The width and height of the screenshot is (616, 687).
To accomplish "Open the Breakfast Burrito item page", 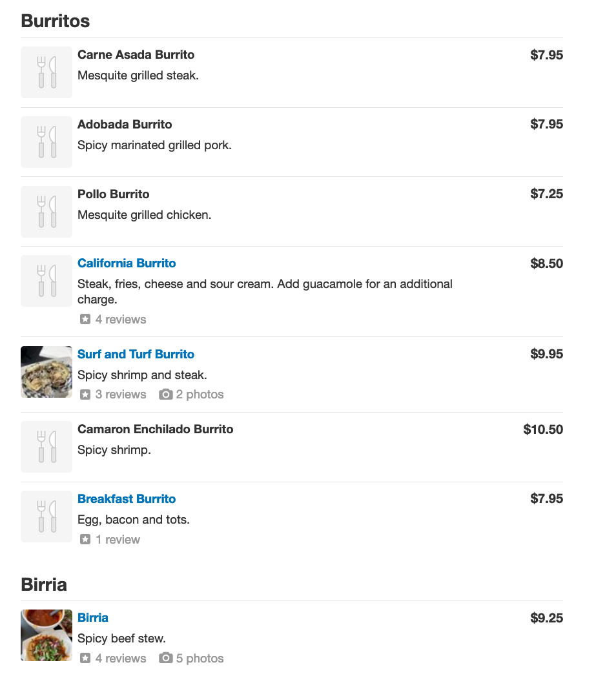I will coord(127,499).
